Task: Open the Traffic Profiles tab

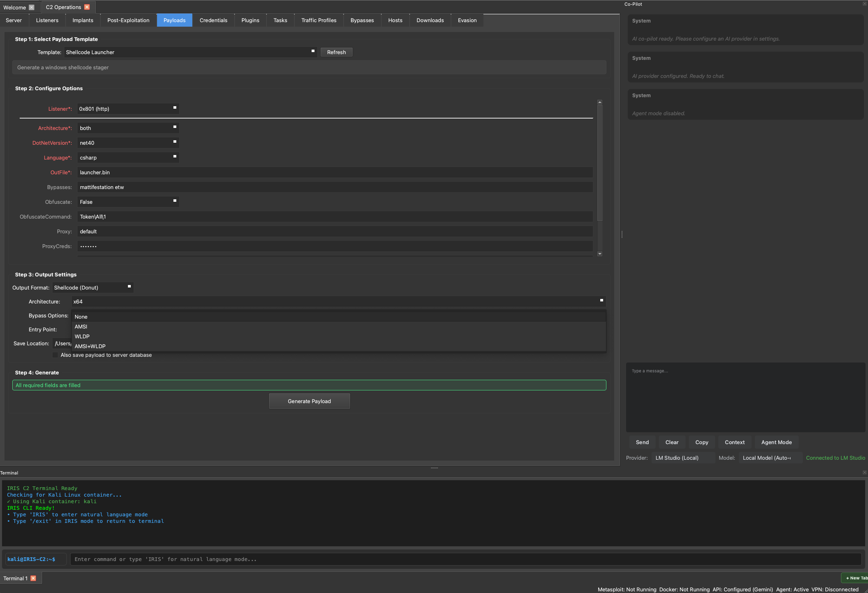Action: [319, 20]
